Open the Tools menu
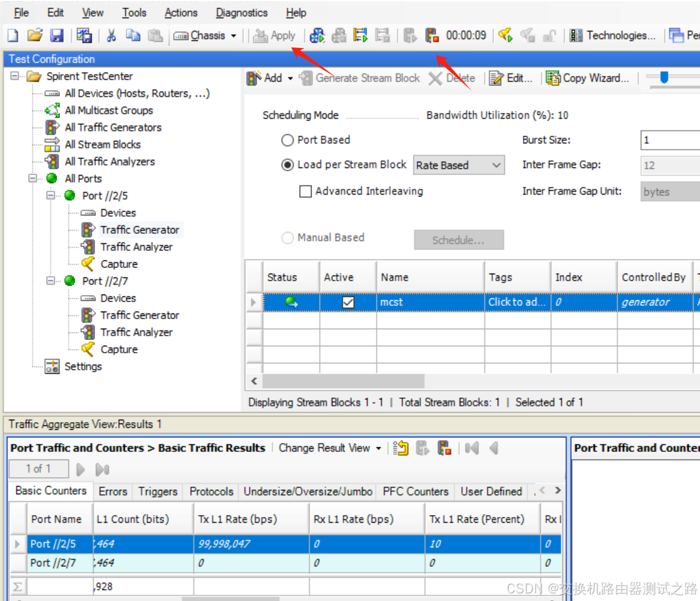Screen dimensions: 700x601 pyautogui.click(x=135, y=13)
